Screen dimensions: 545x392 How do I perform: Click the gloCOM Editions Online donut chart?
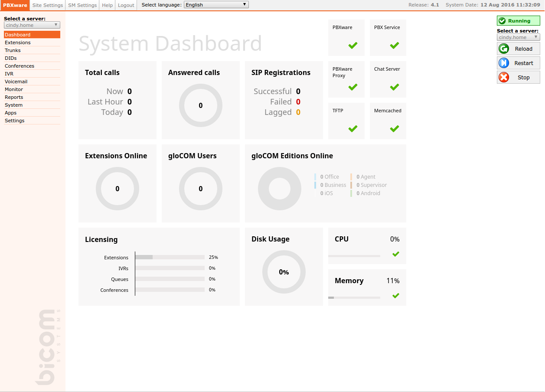280,189
